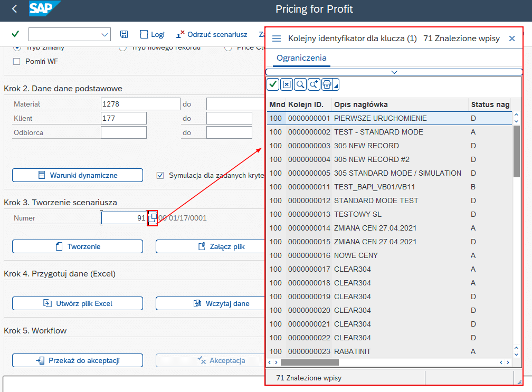Click the vertical scrollbar thumb in list

[516, 151]
